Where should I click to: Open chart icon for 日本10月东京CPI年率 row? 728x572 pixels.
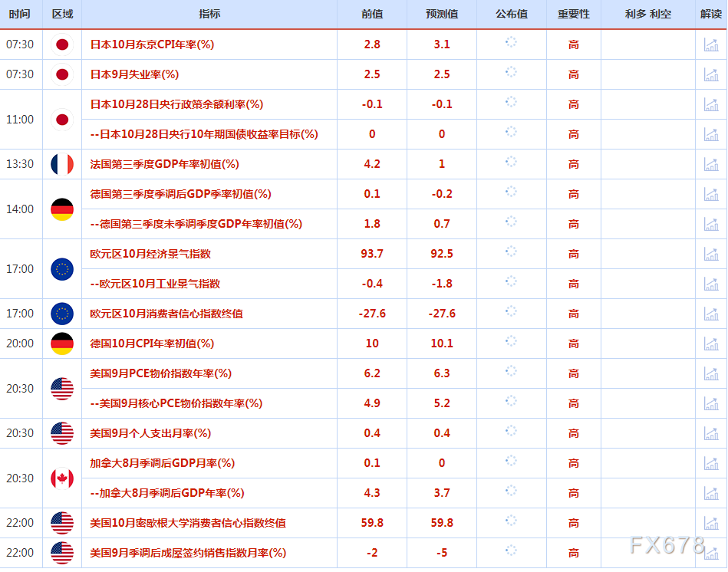711,44
